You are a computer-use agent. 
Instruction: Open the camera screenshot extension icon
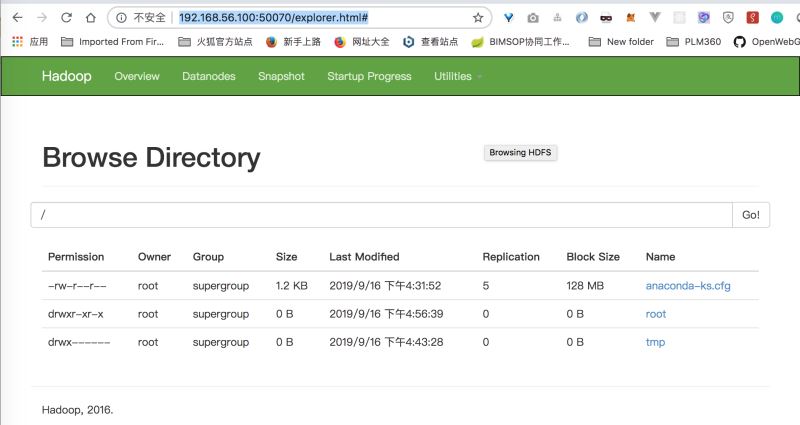(x=532, y=17)
